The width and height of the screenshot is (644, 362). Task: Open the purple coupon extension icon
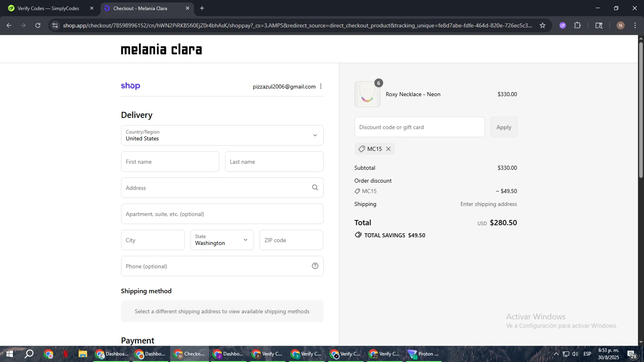[x=562, y=25]
